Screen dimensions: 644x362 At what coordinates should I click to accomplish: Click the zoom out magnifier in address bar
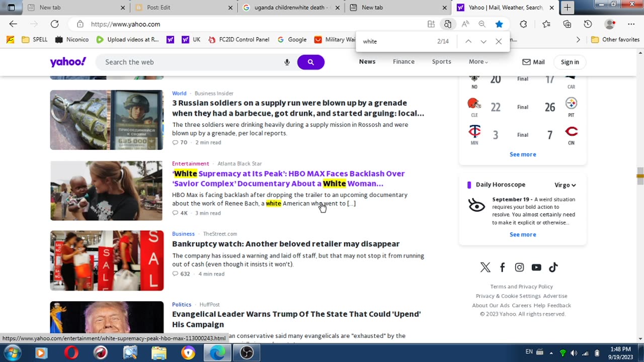coord(482,24)
